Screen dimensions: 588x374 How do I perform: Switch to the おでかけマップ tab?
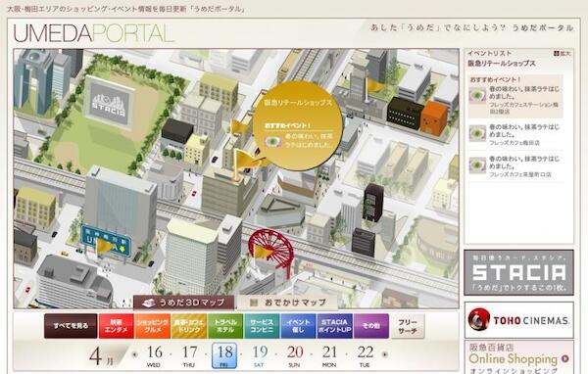coord(288,303)
